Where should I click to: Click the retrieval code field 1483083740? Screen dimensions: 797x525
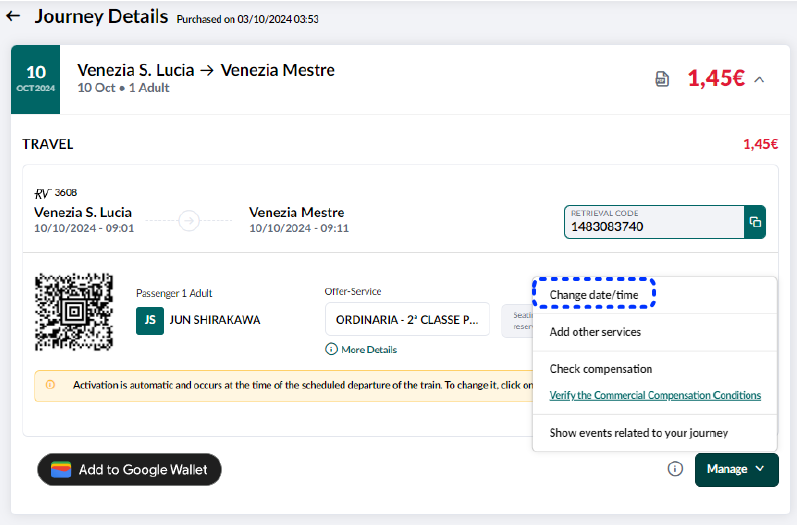[x=653, y=226]
